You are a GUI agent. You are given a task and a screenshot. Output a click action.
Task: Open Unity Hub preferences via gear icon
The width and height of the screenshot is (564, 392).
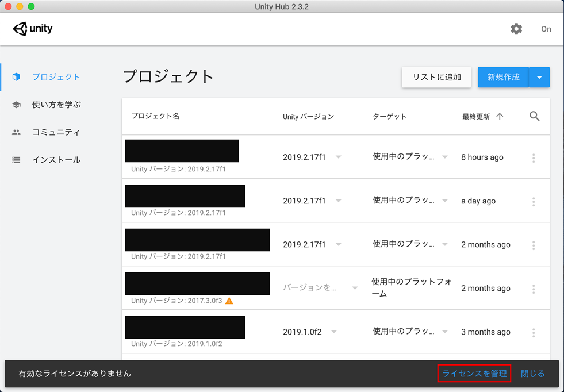pyautogui.click(x=516, y=28)
